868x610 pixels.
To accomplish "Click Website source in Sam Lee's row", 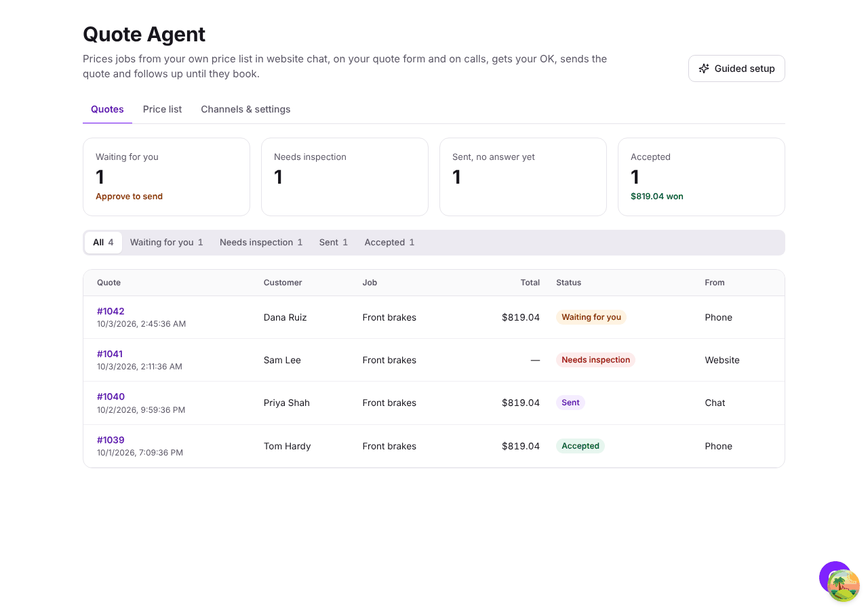I will tap(722, 360).
